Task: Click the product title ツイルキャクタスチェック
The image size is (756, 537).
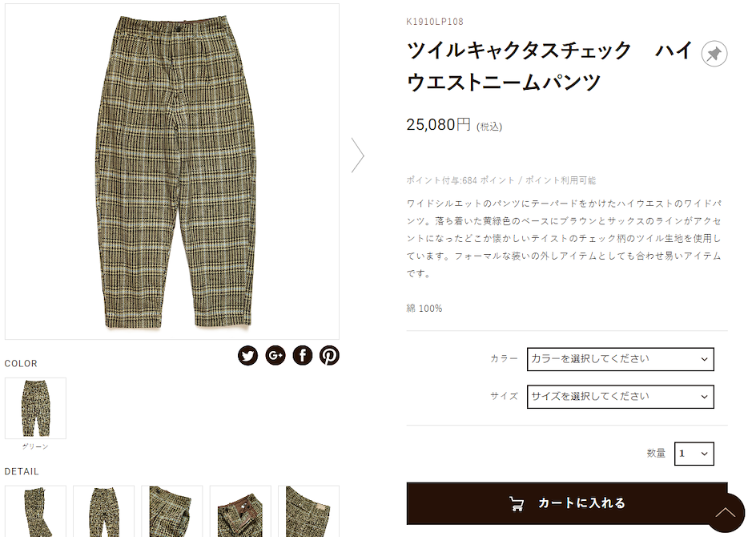Action: coord(519,50)
